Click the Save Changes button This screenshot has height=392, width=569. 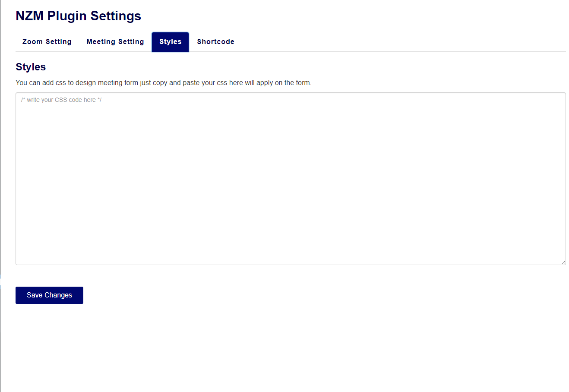49,295
